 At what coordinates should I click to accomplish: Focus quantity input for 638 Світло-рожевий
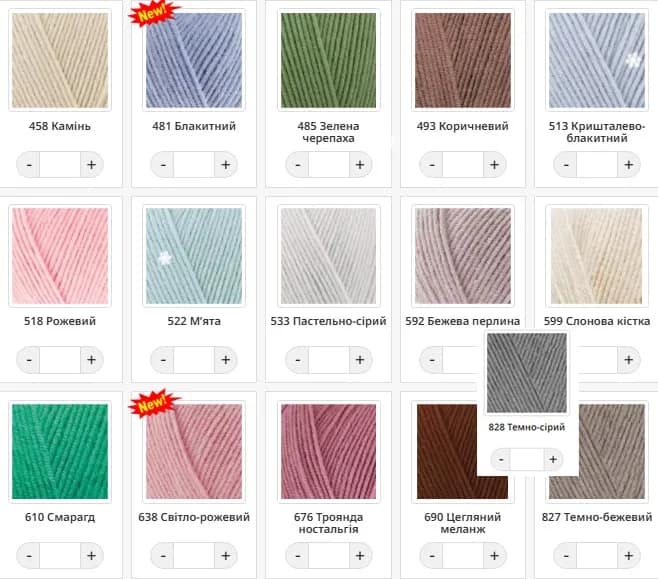(194, 556)
